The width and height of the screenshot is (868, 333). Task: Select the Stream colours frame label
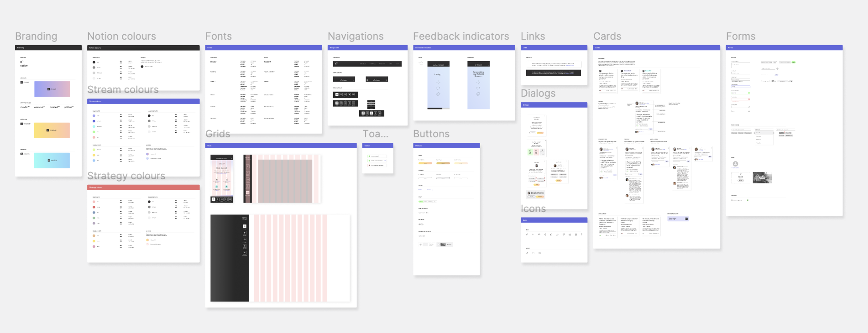click(123, 89)
